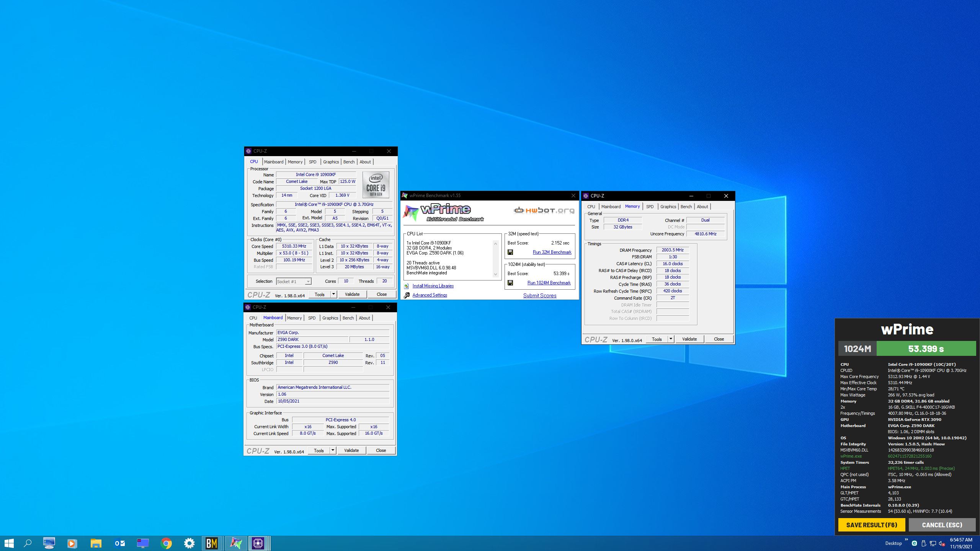The image size is (980, 551).
Task: Click the Advanced Settings wrench icon
Action: 407,295
